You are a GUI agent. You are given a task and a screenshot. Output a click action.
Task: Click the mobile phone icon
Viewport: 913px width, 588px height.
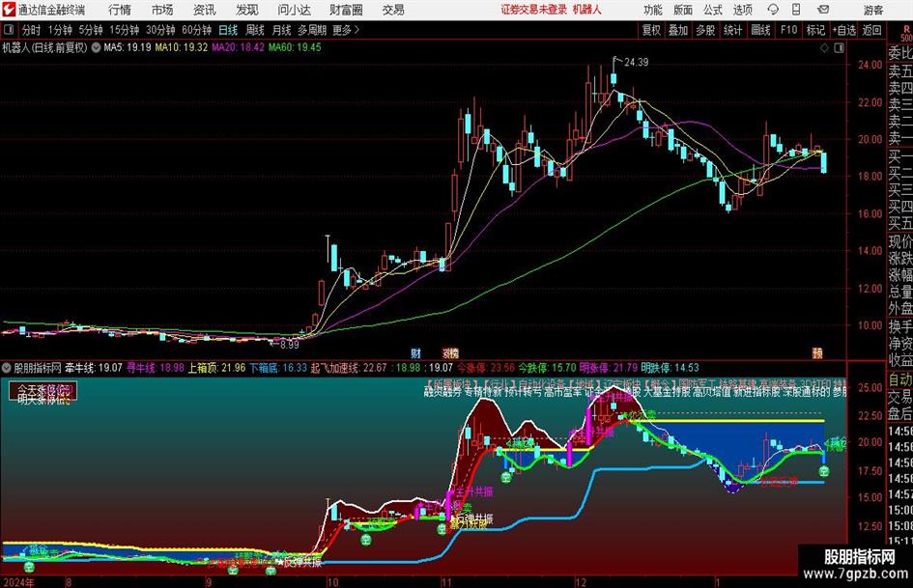tap(796, 10)
